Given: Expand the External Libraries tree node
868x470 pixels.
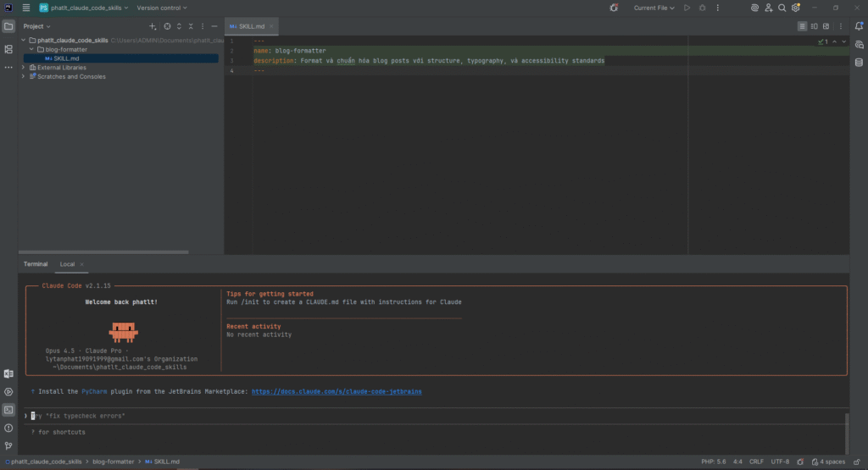Looking at the screenshot, I should [24, 68].
